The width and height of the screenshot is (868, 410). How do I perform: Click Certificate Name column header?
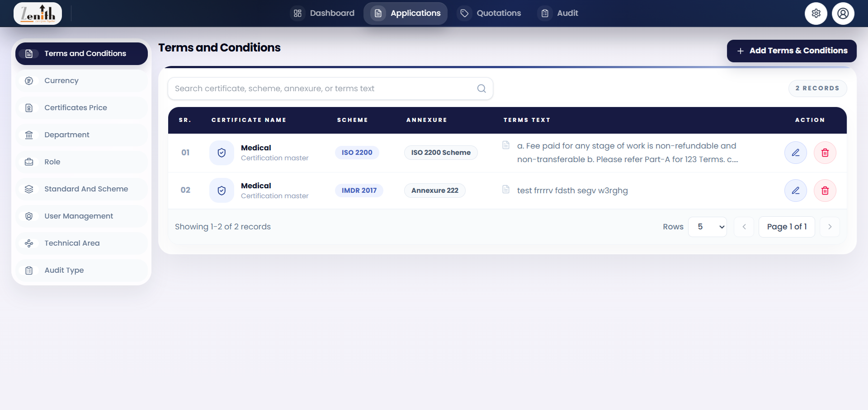point(249,120)
